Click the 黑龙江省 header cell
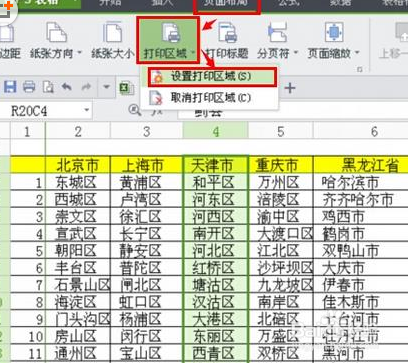The width and height of the screenshot is (408, 363). [x=361, y=165]
